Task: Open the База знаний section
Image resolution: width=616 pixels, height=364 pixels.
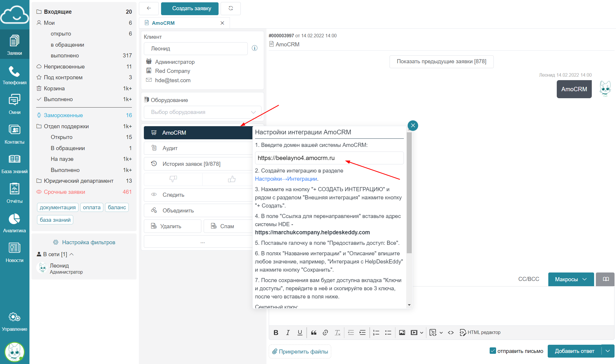Action: 15,164
